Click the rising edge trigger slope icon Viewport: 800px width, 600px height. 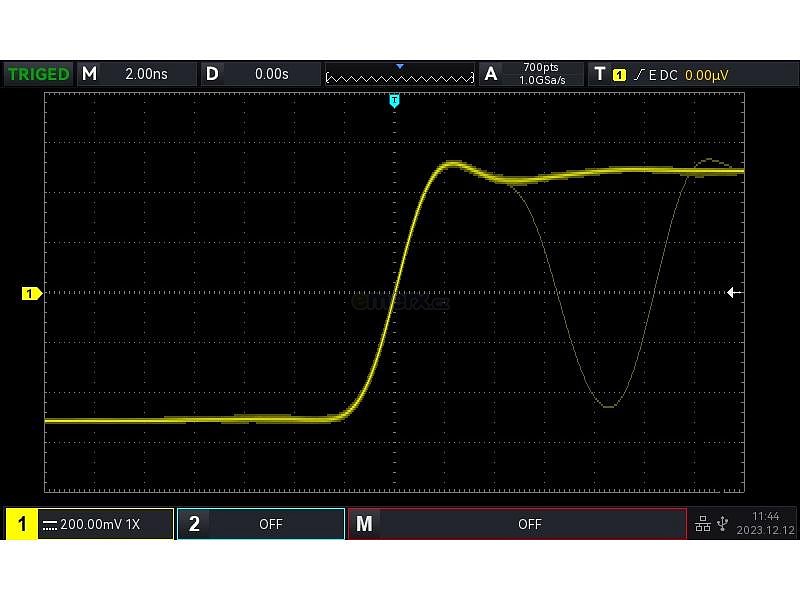[637, 74]
